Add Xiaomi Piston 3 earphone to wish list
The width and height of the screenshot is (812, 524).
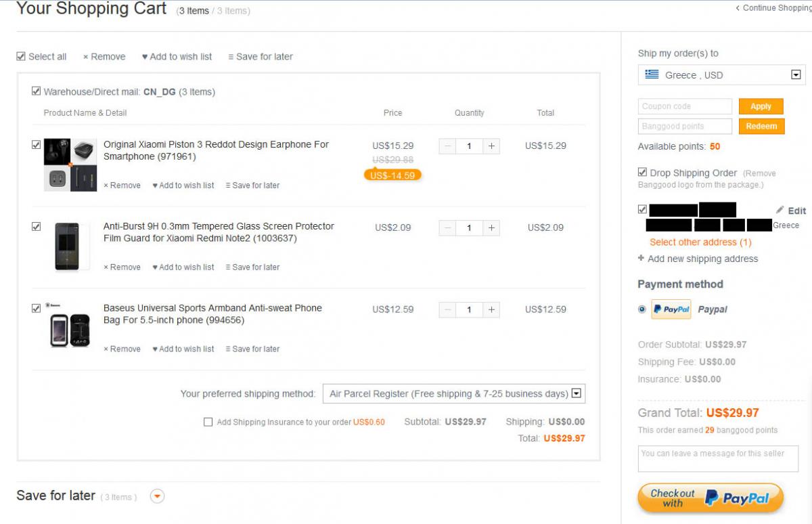pyautogui.click(x=183, y=185)
